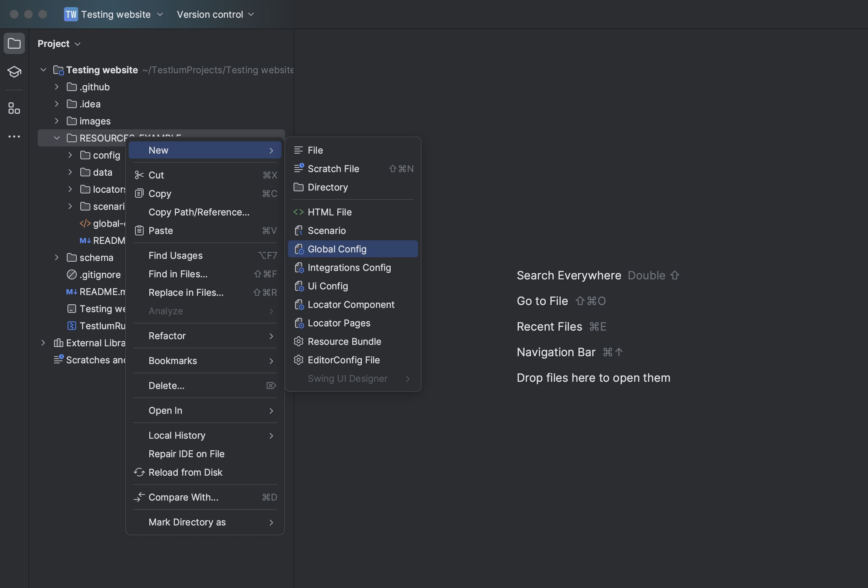The width and height of the screenshot is (868, 588).
Task: Click the Cut scissors icon
Action: click(x=139, y=175)
